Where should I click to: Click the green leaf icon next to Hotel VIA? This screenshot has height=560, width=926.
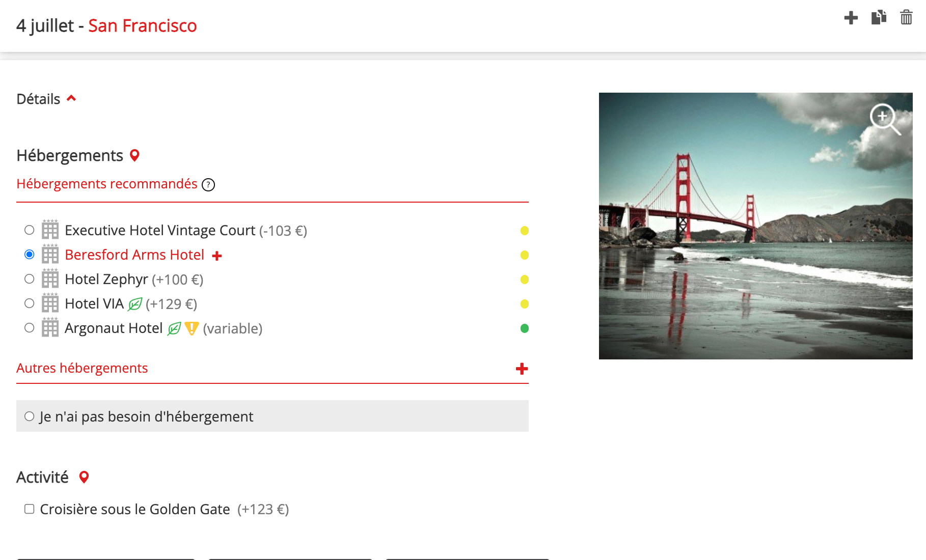[x=135, y=304]
